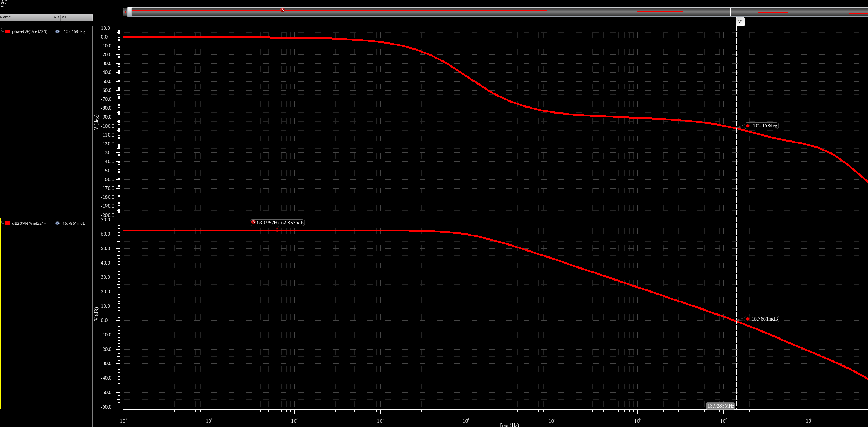Toggle visibility of the dB20(VF("/net22")) trace
The height and width of the screenshot is (427, 868).
click(57, 223)
